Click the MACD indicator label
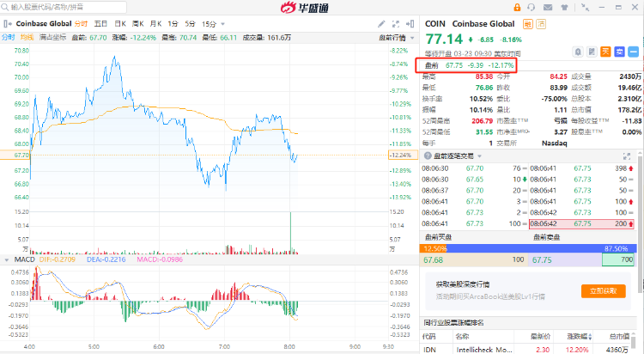 tap(25, 259)
